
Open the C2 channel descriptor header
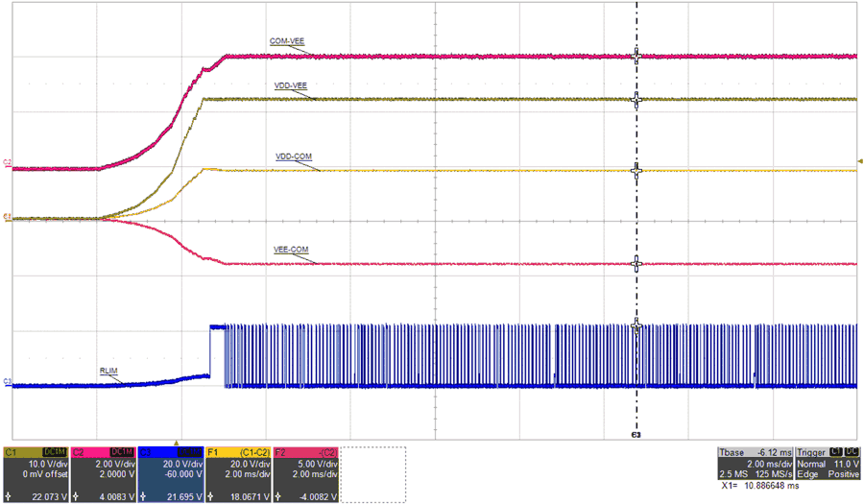(103, 452)
